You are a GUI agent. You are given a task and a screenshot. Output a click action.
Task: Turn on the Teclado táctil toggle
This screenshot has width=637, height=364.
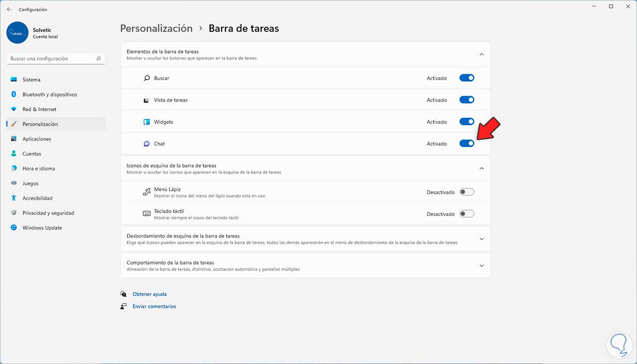coord(467,214)
